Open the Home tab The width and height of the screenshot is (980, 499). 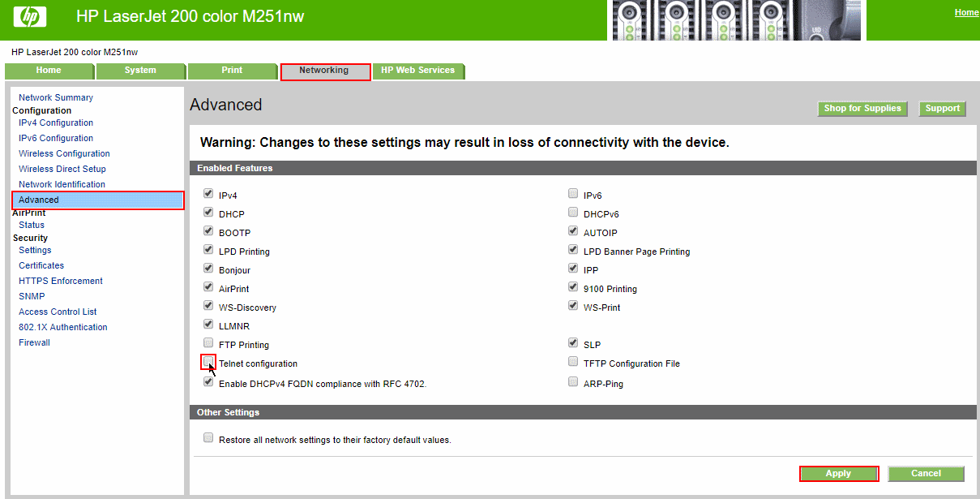click(x=49, y=71)
